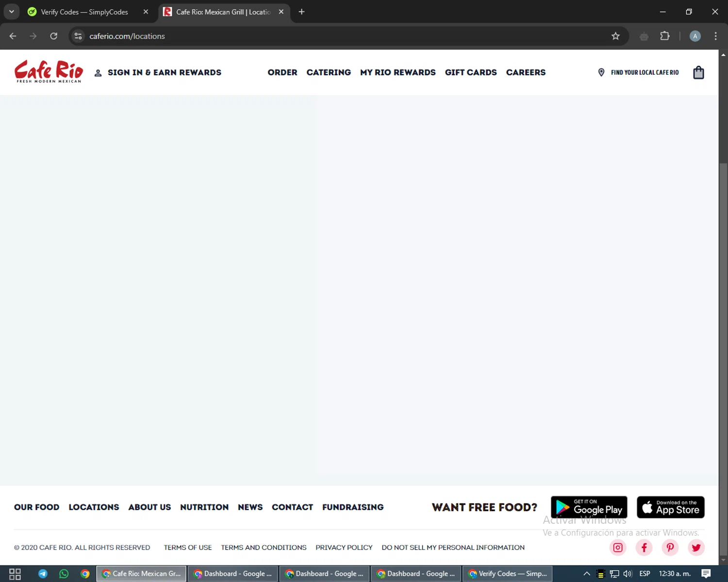Open the ABOUT US footer link
728x582 pixels.
[149, 507]
